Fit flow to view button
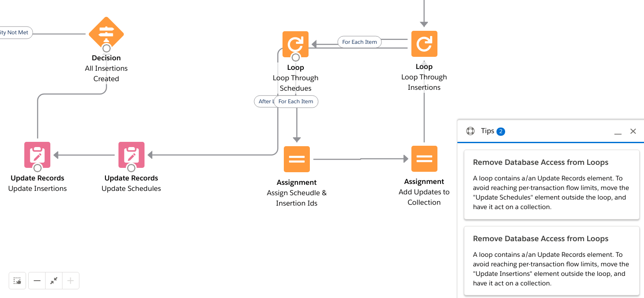Screen dimensions: 644x298 coord(54,281)
